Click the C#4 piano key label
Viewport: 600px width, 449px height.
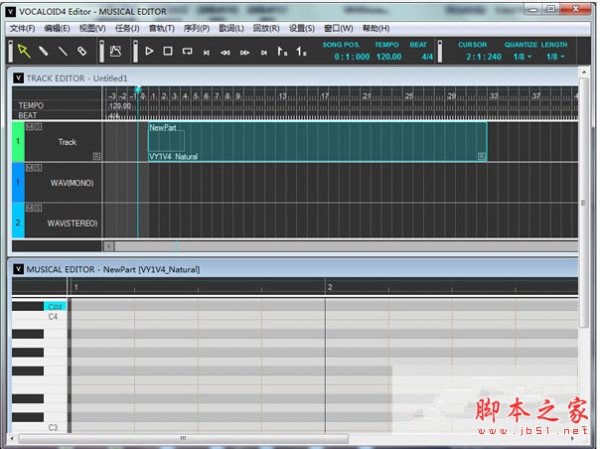tap(55, 307)
